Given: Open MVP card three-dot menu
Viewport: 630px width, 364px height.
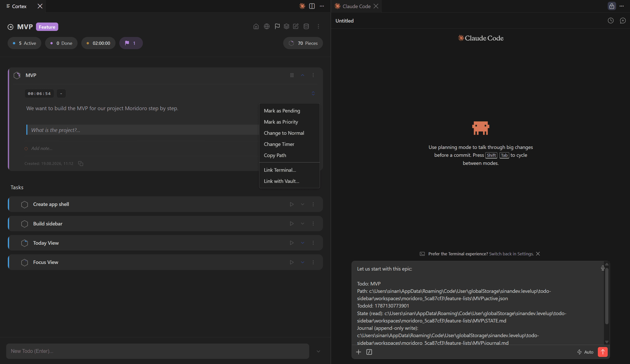Looking at the screenshot, I should (x=313, y=75).
